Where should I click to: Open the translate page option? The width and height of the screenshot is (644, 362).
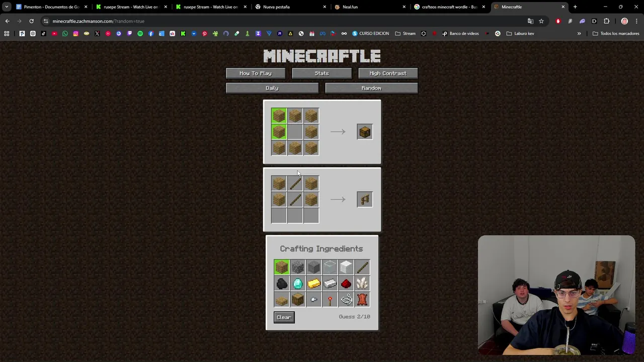(530, 21)
